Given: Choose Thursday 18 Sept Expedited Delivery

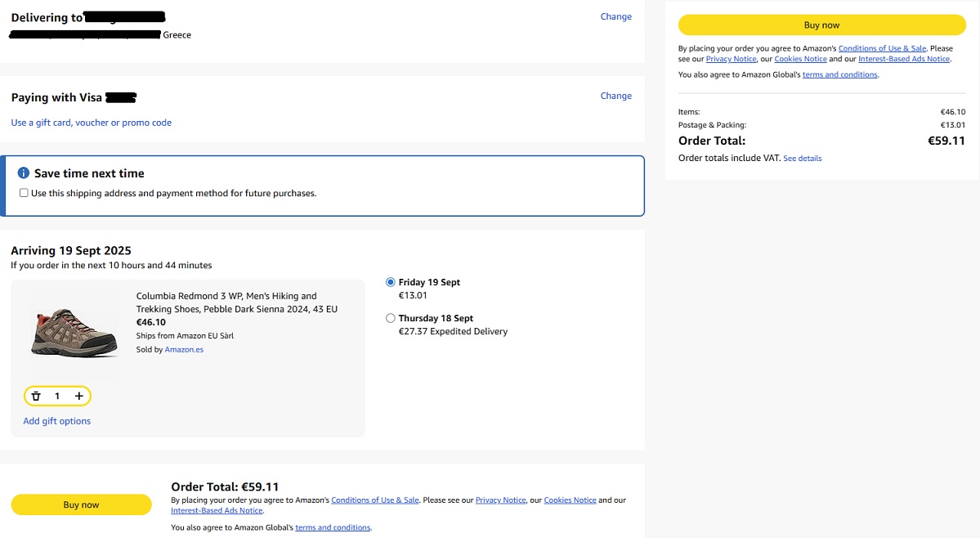Looking at the screenshot, I should tap(391, 319).
